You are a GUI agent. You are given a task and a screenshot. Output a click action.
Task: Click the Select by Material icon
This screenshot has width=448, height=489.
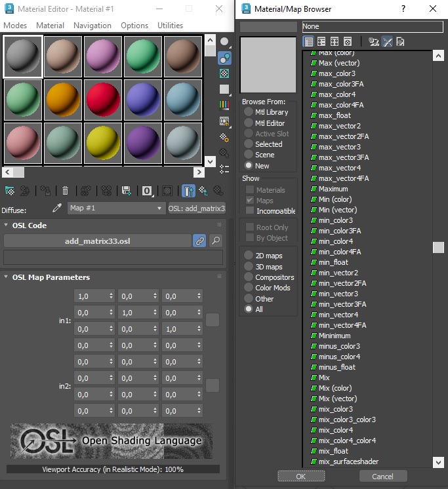click(224, 153)
